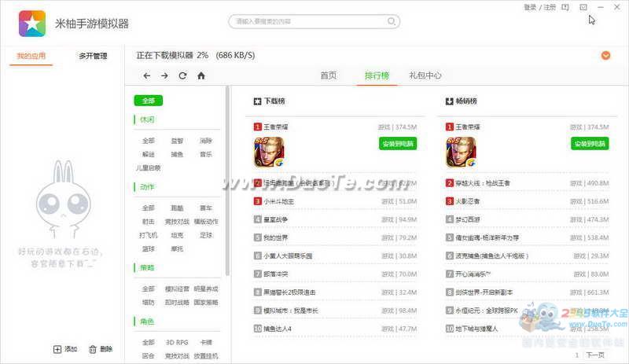629x364 pixels.
Task: Select 跑酷 under 动作 category
Action: click(177, 208)
